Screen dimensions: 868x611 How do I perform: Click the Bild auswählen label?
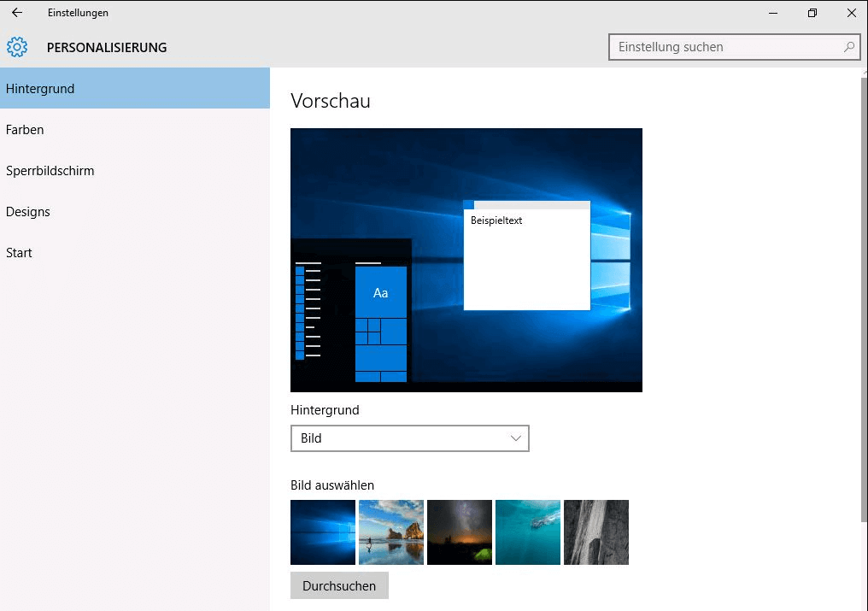pos(332,485)
